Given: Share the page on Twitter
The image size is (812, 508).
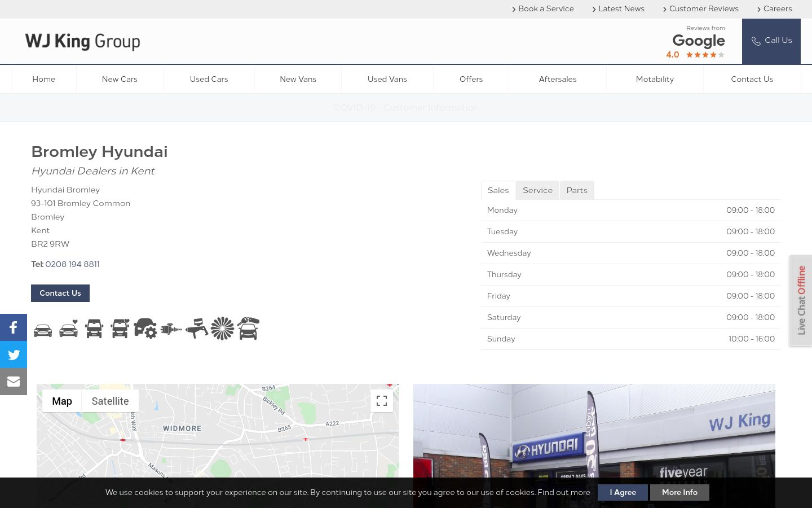Looking at the screenshot, I should click(14, 354).
